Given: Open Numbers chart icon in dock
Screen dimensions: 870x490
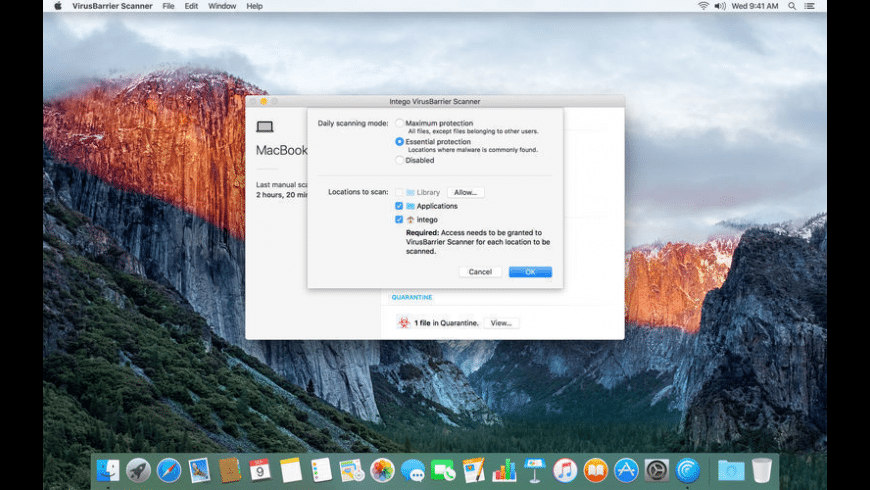Looking at the screenshot, I should 504,471.
